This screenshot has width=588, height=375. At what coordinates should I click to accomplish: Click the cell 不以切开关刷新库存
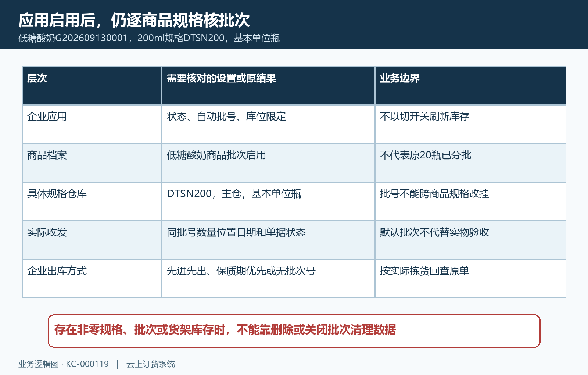470,124
